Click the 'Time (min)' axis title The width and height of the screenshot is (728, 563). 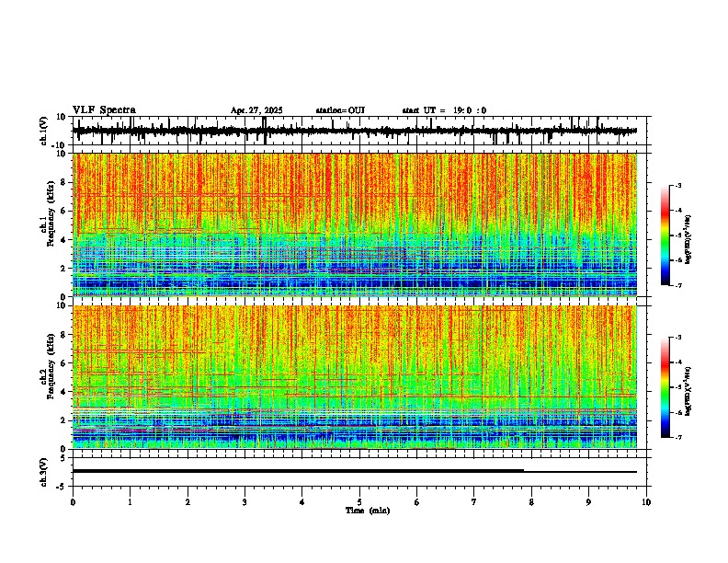tap(368, 511)
